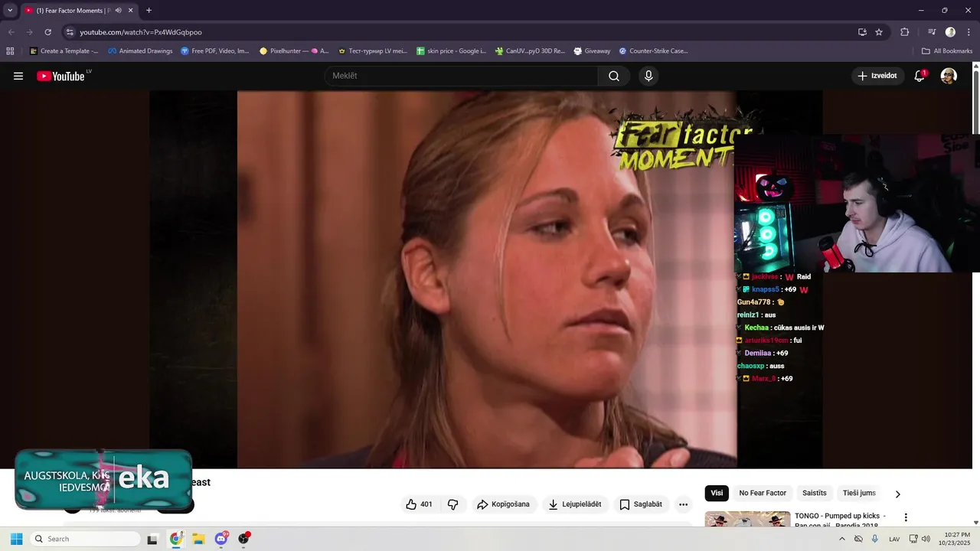Image resolution: width=980 pixels, height=551 pixels.
Task: Open the Izveidot create button
Action: pos(877,76)
